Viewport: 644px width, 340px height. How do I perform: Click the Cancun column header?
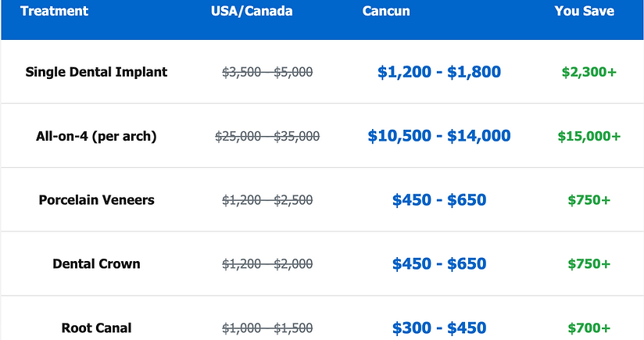[x=386, y=12]
